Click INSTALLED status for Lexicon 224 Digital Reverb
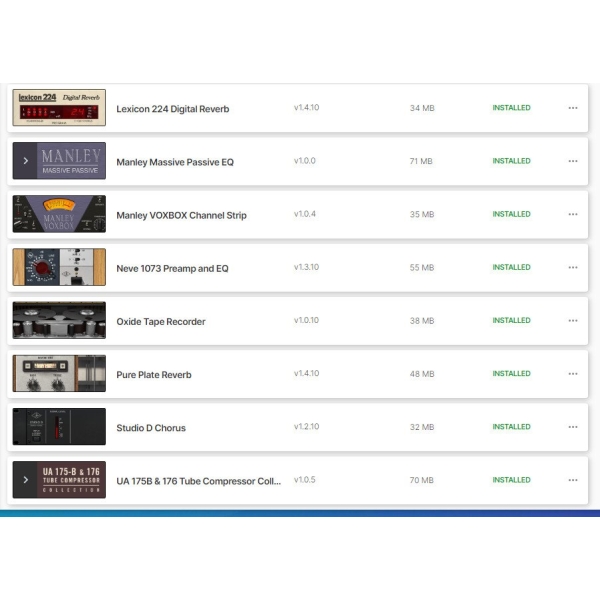Image resolution: width=600 pixels, height=600 pixels. click(511, 108)
